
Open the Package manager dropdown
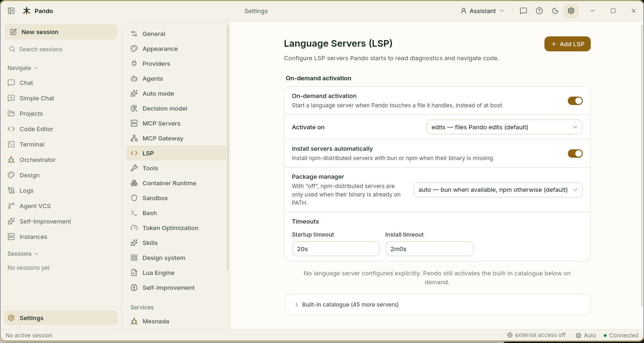(498, 190)
